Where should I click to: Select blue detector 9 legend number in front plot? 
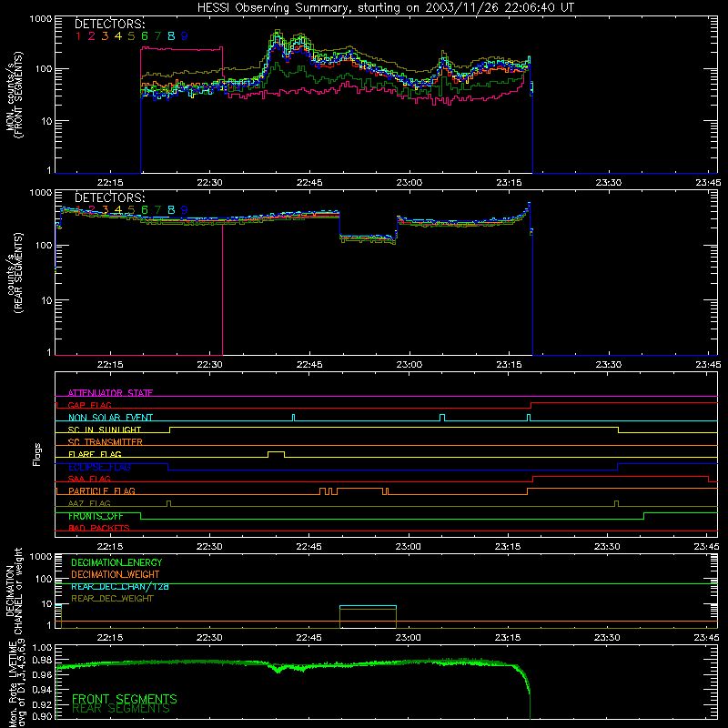pyautogui.click(x=185, y=35)
